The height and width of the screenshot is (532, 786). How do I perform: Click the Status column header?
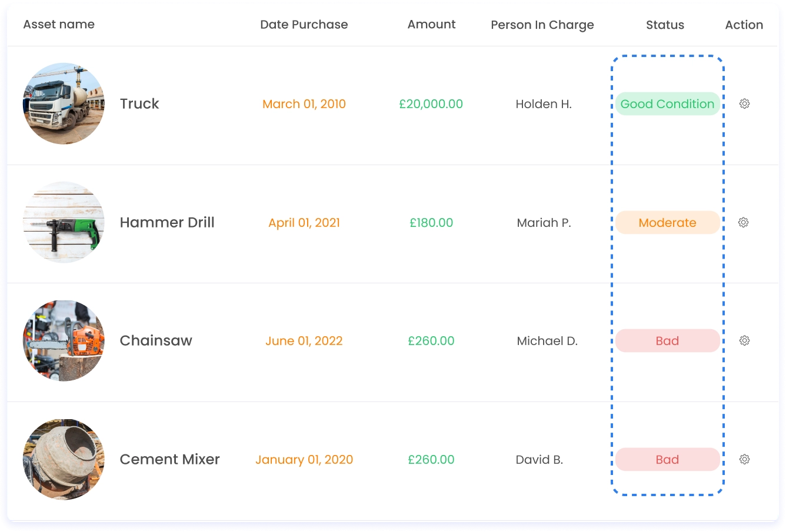pyautogui.click(x=665, y=25)
